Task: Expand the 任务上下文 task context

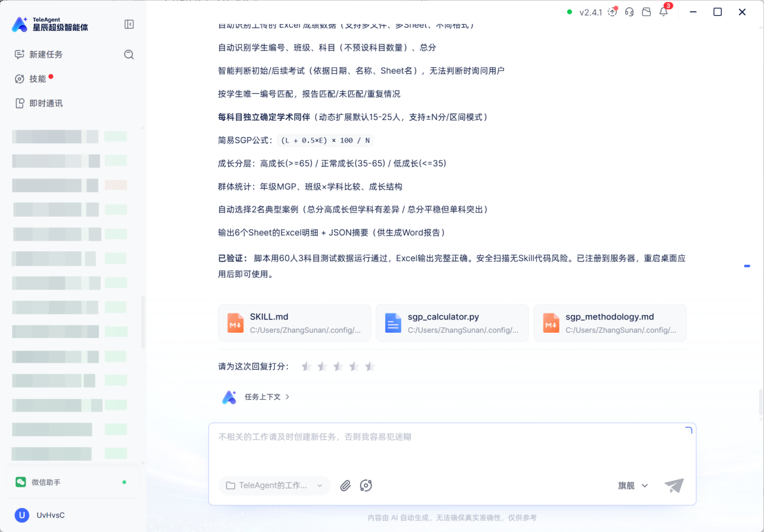Action: click(267, 397)
